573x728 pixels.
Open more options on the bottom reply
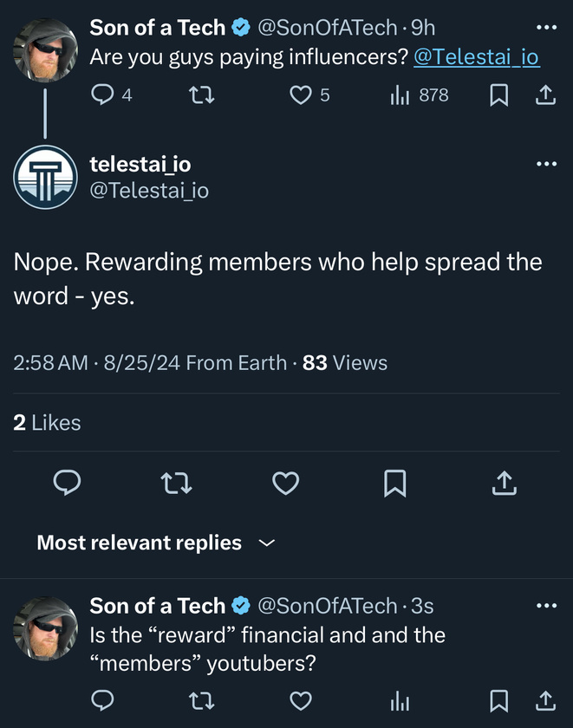coord(546,606)
